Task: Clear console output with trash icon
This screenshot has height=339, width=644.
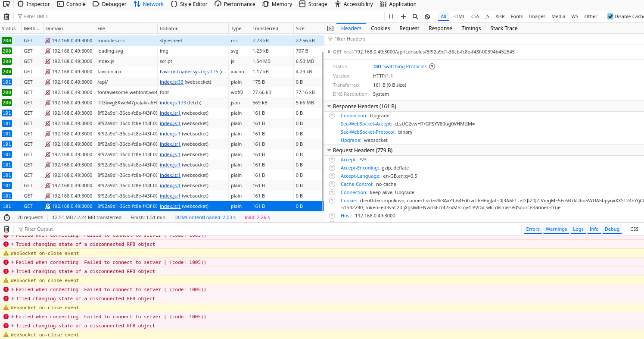Action: click(6, 229)
